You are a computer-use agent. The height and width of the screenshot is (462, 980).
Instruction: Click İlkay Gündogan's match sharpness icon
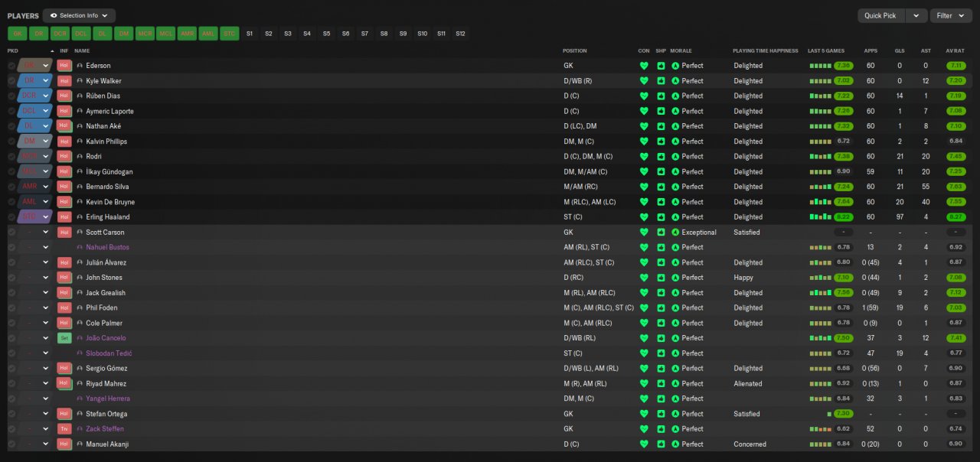[661, 171]
